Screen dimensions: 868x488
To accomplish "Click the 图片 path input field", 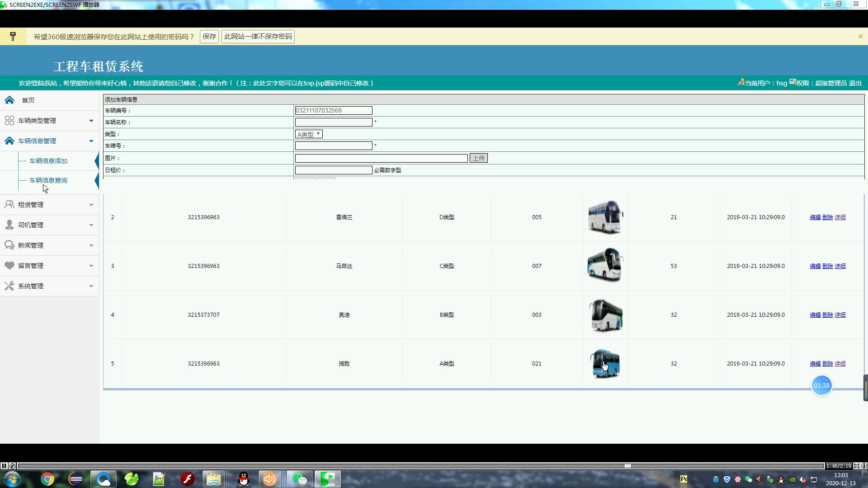I will (381, 158).
